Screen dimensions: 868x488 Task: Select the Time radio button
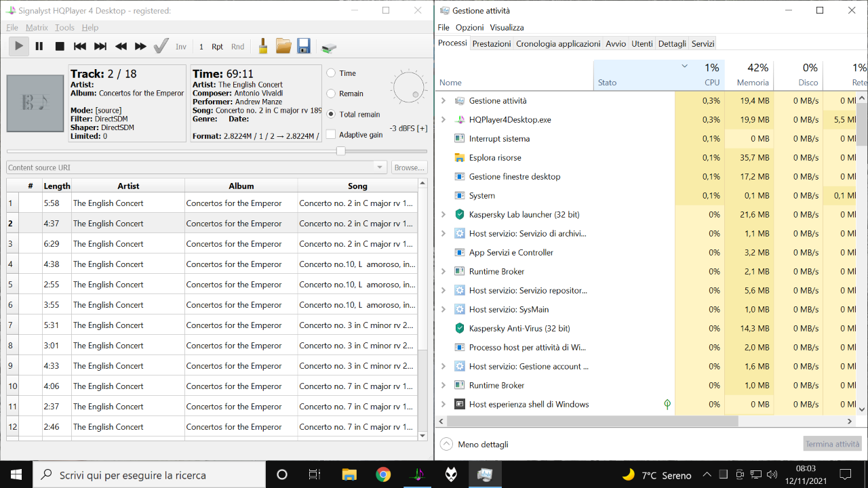(331, 73)
